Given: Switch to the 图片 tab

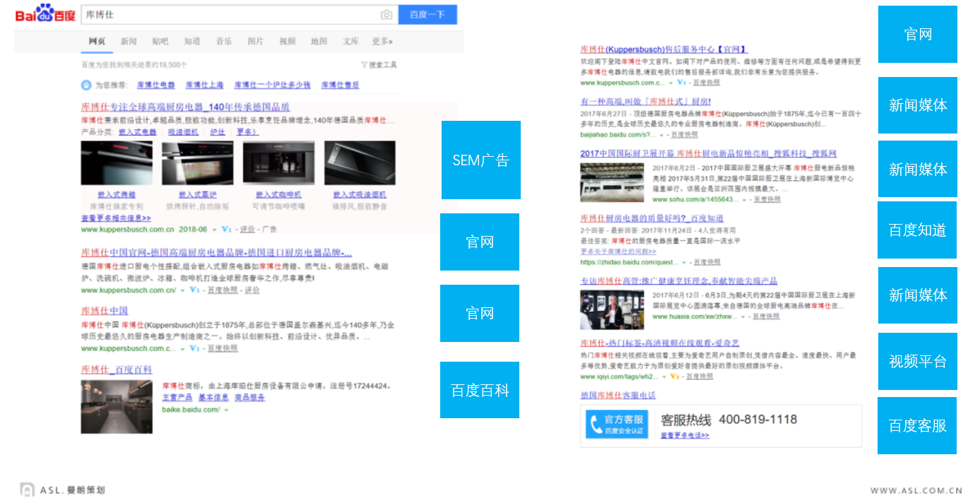Looking at the screenshot, I should pos(255,42).
